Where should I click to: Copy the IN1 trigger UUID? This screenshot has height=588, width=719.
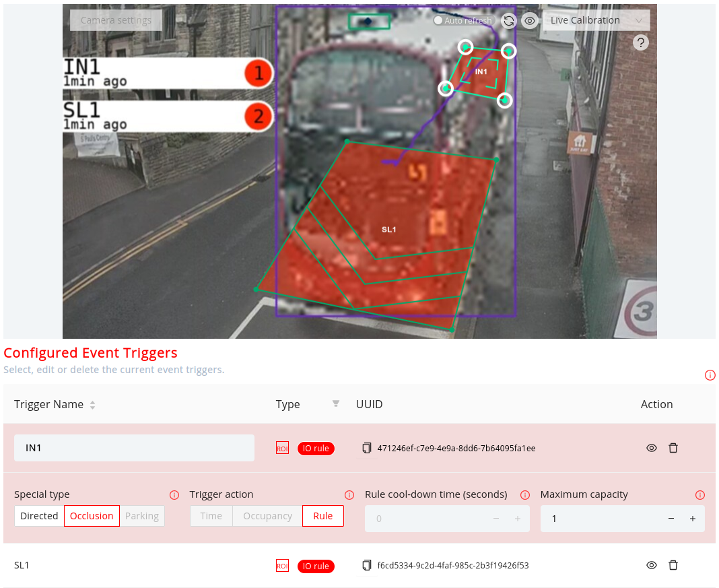pyautogui.click(x=366, y=448)
